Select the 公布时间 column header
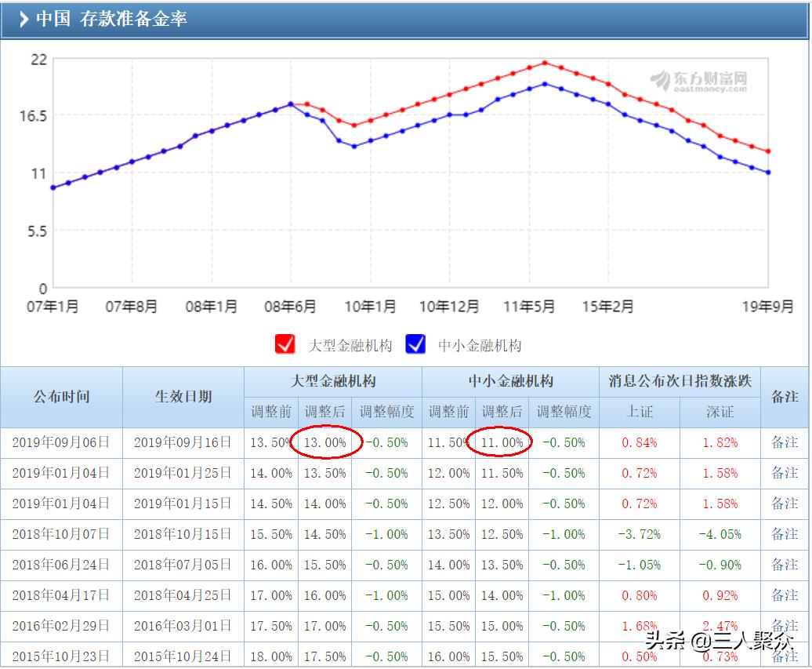This screenshot has width=812, height=669. (x=62, y=397)
